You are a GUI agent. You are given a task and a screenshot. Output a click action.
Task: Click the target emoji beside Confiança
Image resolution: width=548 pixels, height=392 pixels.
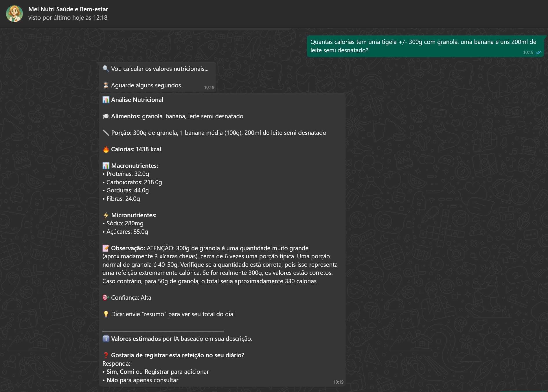point(106,298)
